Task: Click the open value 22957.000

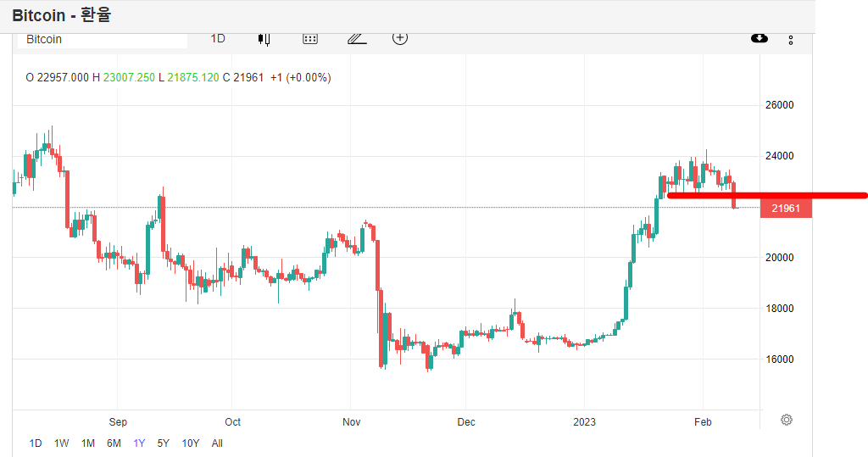Action: [x=63, y=77]
